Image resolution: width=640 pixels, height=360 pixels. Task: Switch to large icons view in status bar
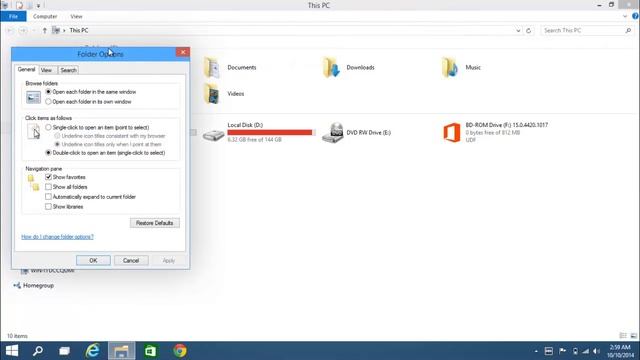(633, 336)
